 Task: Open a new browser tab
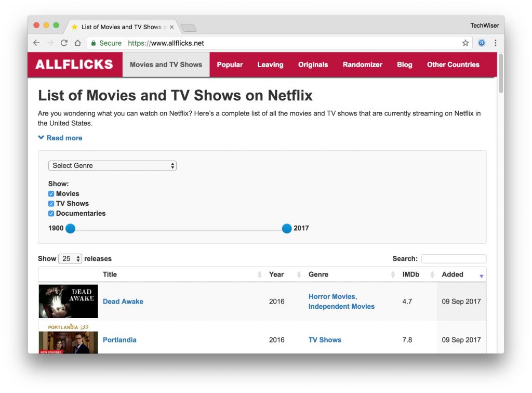tap(188, 28)
